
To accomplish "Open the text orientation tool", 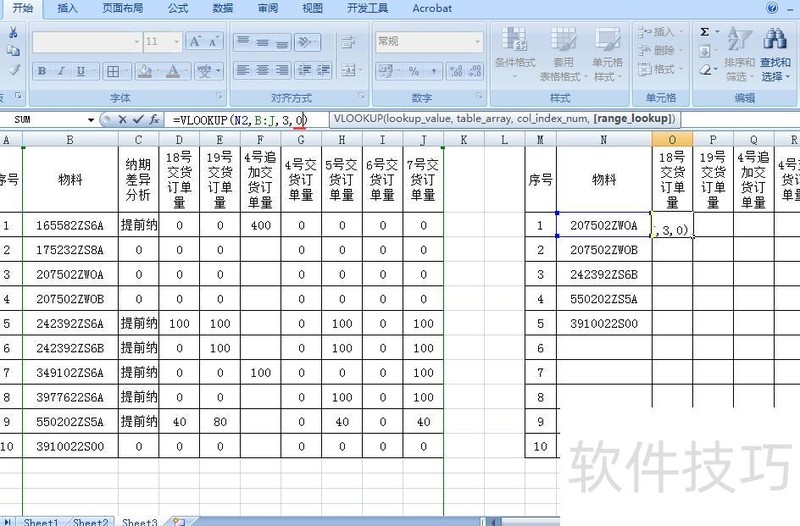I will pyautogui.click(x=305, y=42).
